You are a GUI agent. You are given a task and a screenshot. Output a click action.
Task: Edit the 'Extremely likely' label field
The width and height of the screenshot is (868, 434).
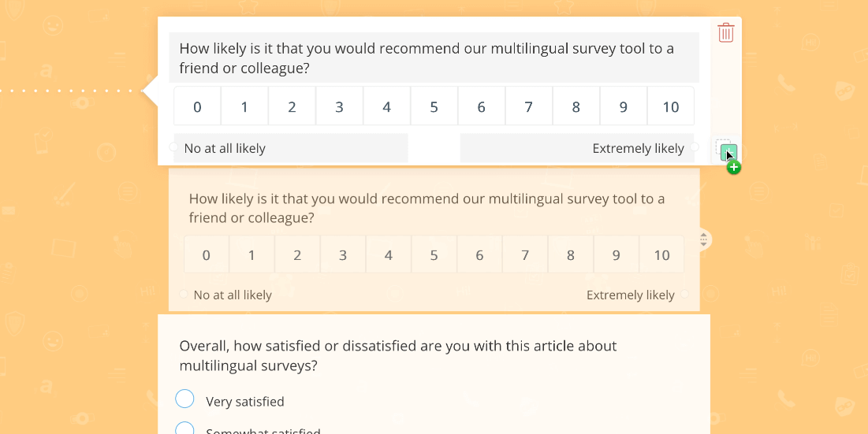(577, 148)
